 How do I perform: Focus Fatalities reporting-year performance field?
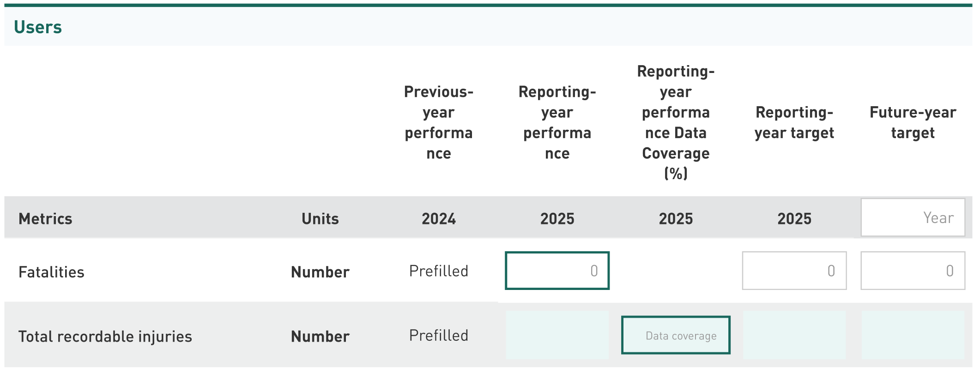pos(557,271)
